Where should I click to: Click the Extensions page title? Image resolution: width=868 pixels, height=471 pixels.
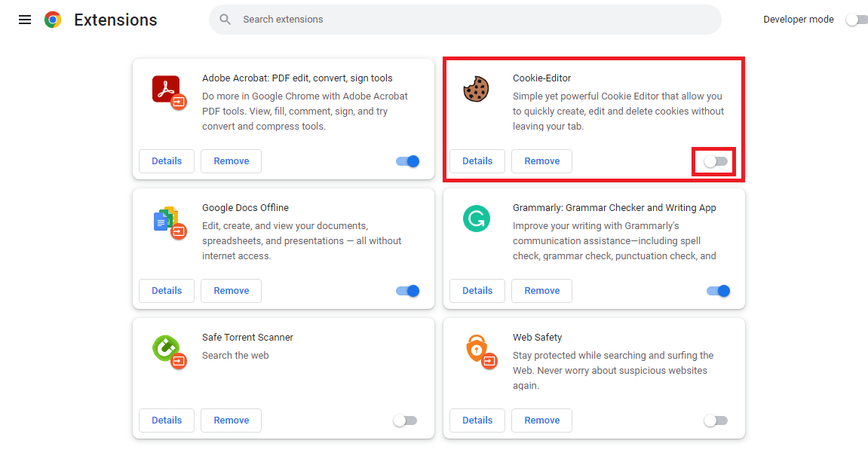[115, 20]
